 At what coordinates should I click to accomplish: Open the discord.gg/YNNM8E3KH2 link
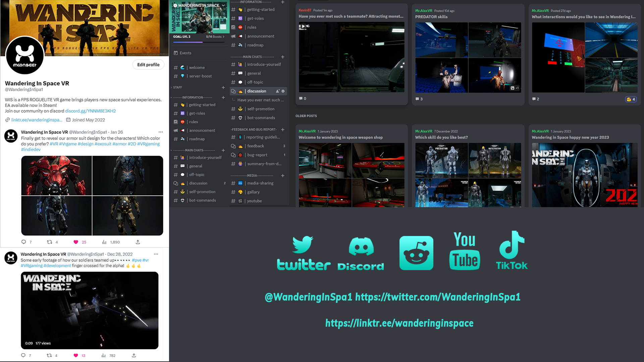point(90,111)
